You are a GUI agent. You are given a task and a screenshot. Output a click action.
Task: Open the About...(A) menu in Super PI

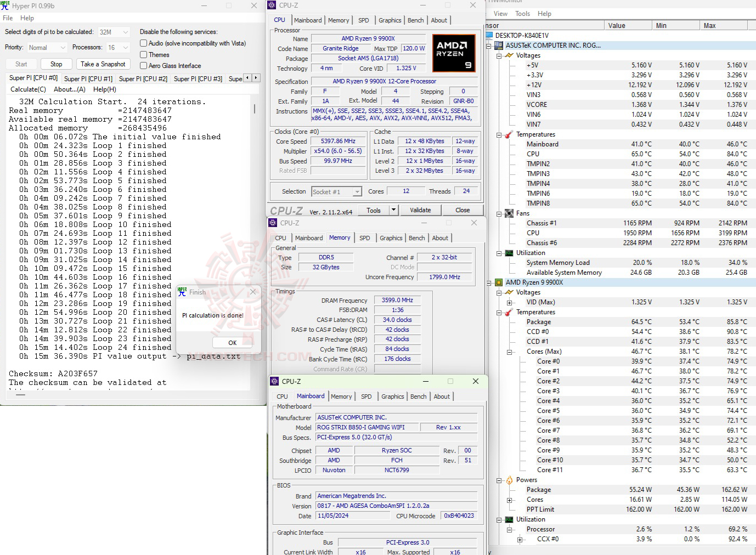point(70,89)
